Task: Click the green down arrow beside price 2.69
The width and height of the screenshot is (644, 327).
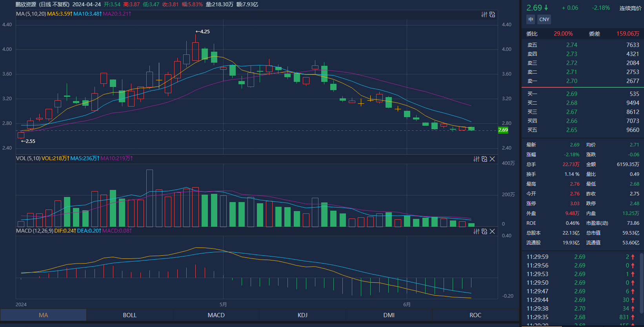Action: pos(546,8)
